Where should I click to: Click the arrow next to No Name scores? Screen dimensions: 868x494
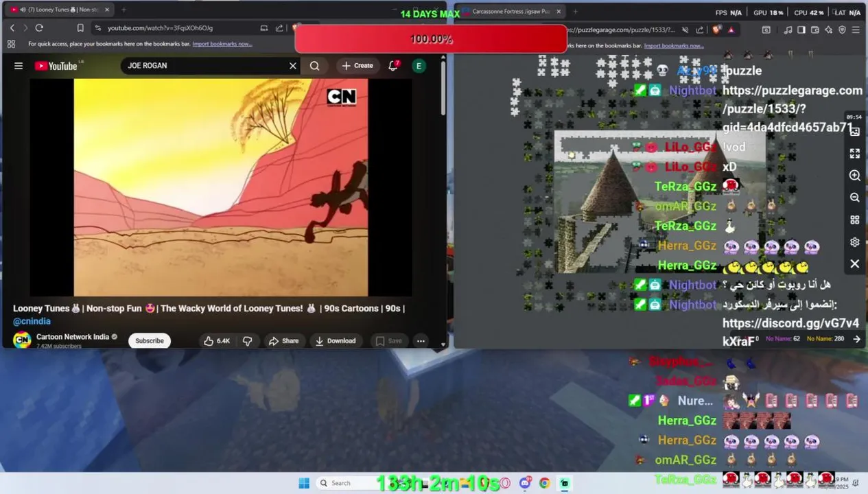tap(856, 339)
